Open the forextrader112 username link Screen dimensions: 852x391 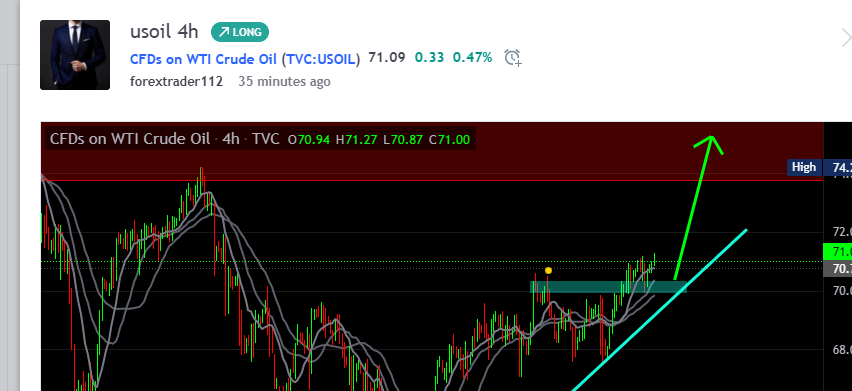pos(176,81)
